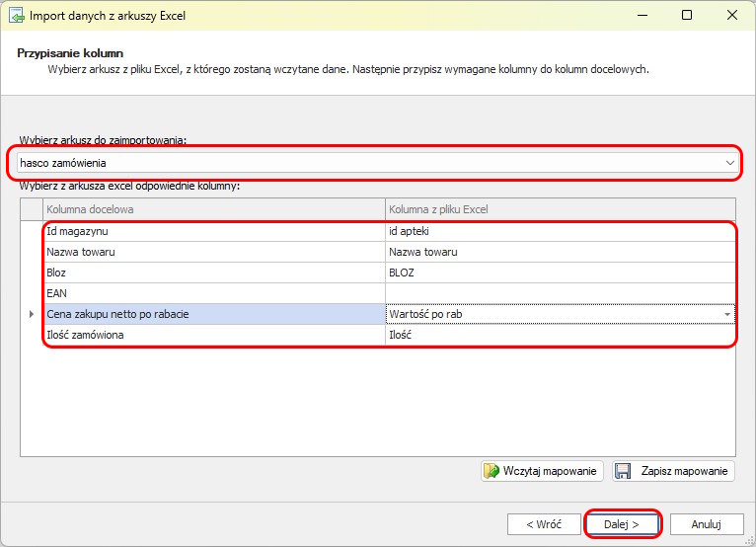The width and height of the screenshot is (756, 547).
Task: Open the 'Wartość po rab' column dropdown arrow
Action: [x=727, y=314]
